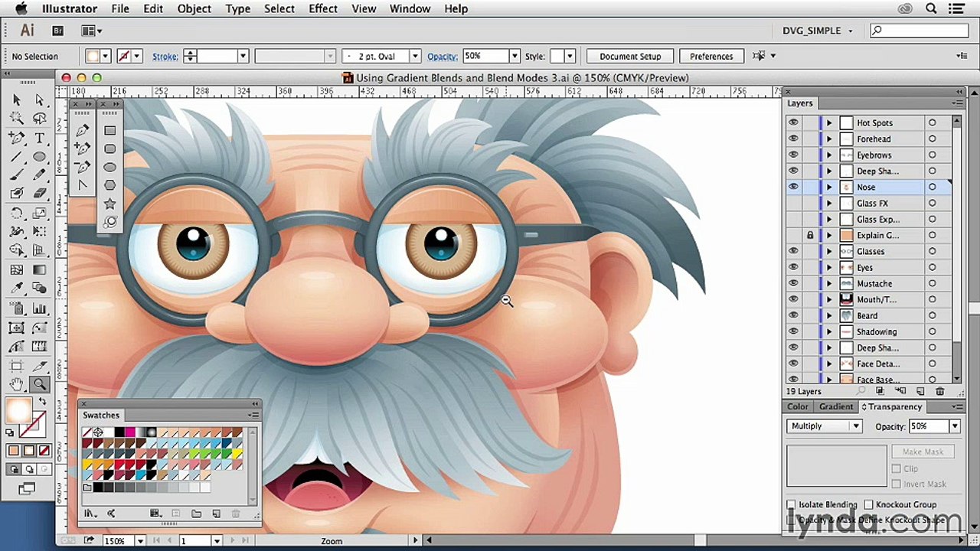Select the Column Graph tool
The height and width of the screenshot is (551, 980).
tap(39, 308)
